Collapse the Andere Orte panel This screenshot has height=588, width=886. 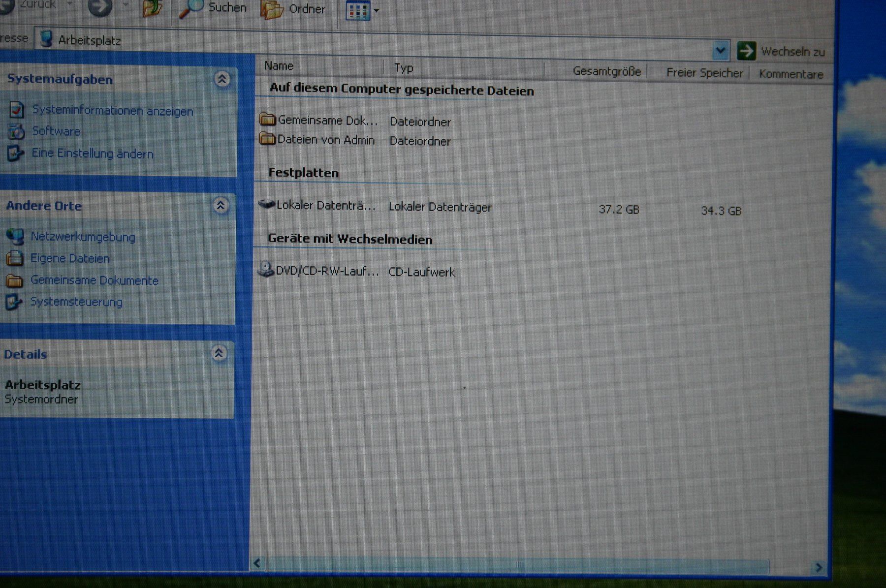click(221, 206)
